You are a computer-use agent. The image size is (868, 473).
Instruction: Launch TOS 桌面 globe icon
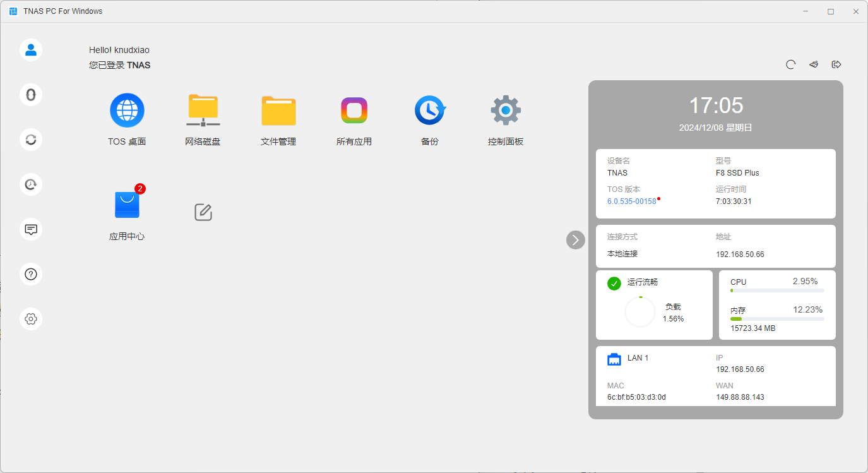(x=127, y=111)
